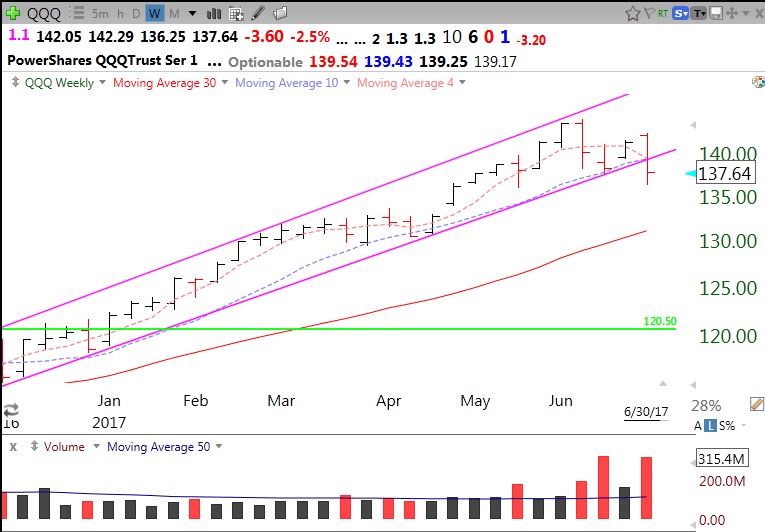Click the PowerShares QQQTrust Ser 1 name
The width and height of the screenshot is (765, 532).
click(x=102, y=61)
